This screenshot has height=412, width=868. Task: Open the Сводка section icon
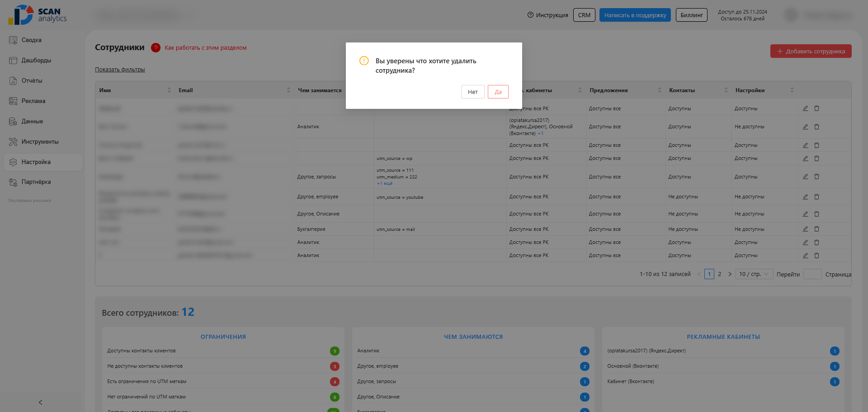point(13,40)
